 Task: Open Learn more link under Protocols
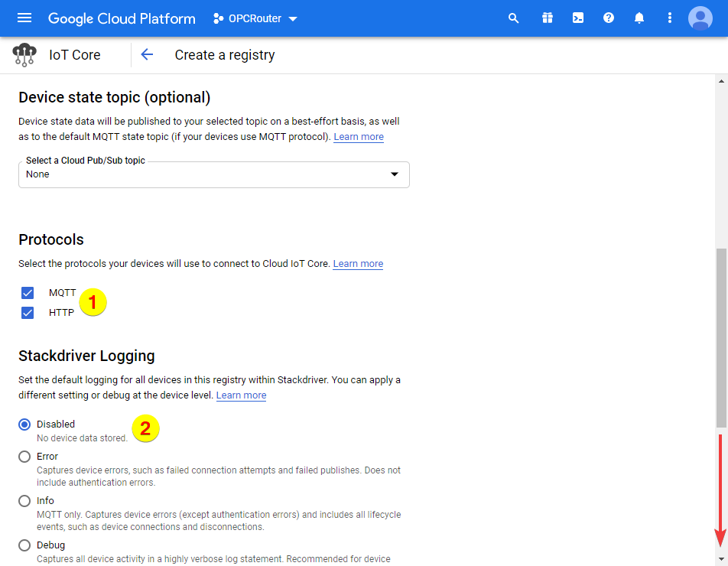358,264
